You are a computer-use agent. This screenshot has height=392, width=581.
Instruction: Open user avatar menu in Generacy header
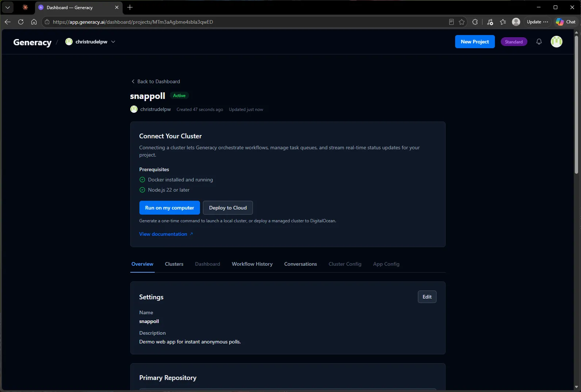coord(557,42)
